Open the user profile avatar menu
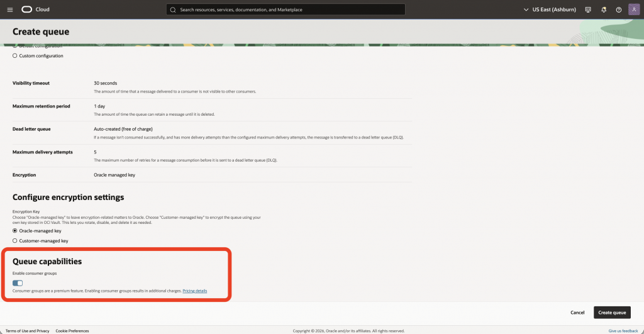The width and height of the screenshot is (644, 334). pos(634,9)
